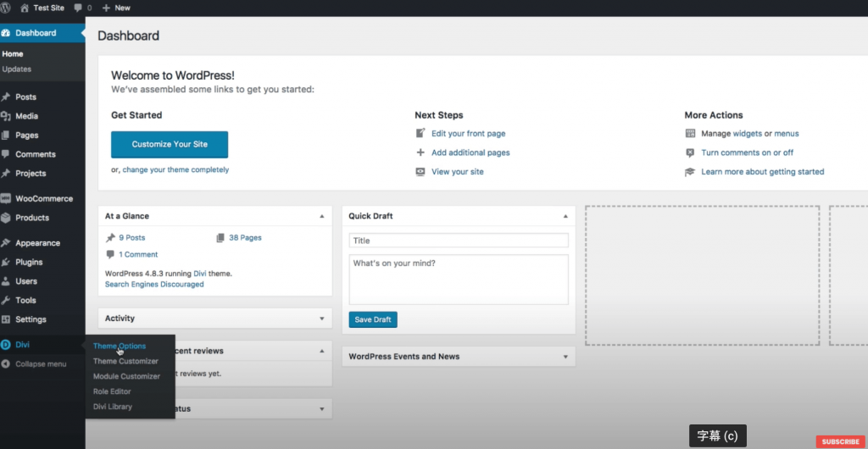The image size is (868, 449).
Task: Follow the change your theme completely link
Action: (175, 169)
